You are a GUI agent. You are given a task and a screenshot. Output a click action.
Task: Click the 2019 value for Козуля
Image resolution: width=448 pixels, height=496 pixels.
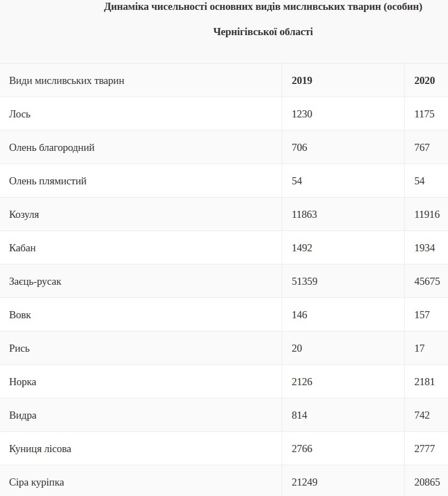(305, 215)
